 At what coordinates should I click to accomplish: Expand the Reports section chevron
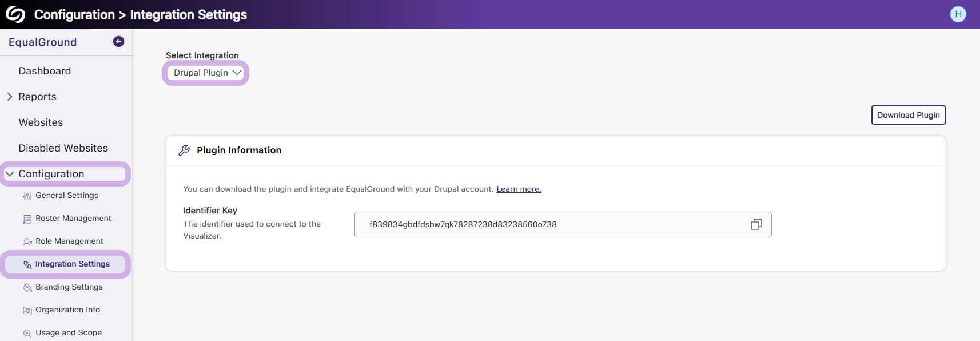pyautogui.click(x=10, y=97)
